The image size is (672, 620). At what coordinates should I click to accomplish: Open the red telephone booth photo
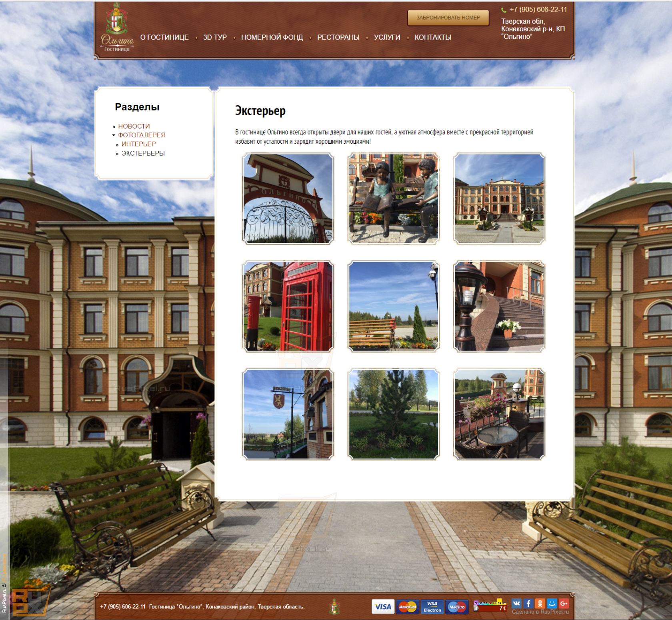(288, 306)
